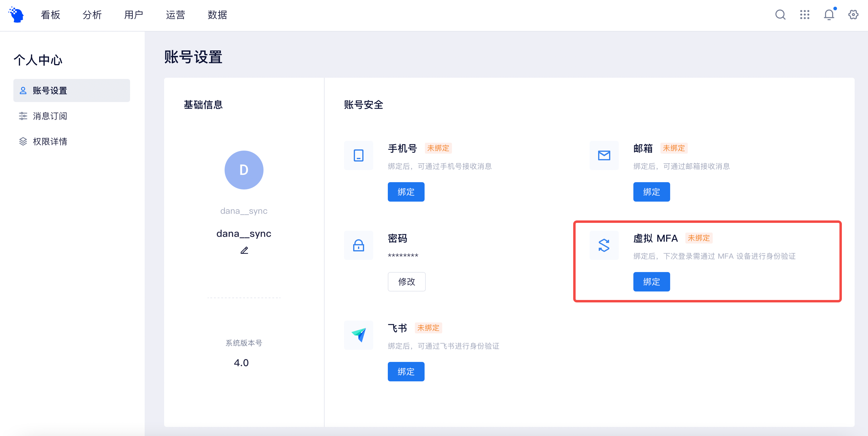Click the virtual MFA sync icon
868x436 pixels.
(x=604, y=245)
